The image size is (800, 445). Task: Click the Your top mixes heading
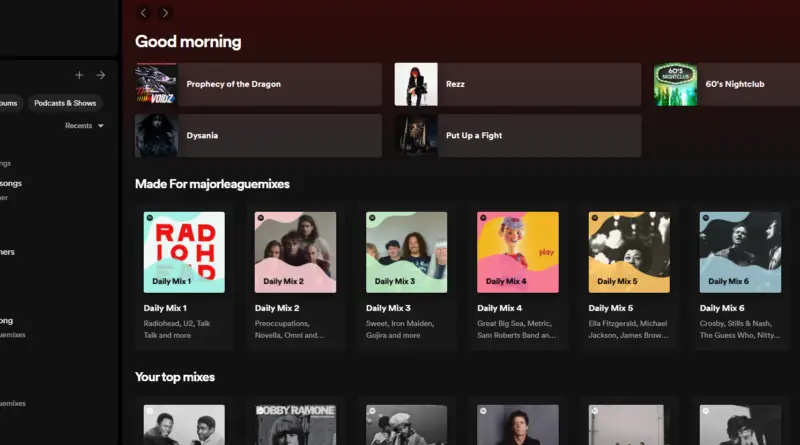[x=175, y=377]
